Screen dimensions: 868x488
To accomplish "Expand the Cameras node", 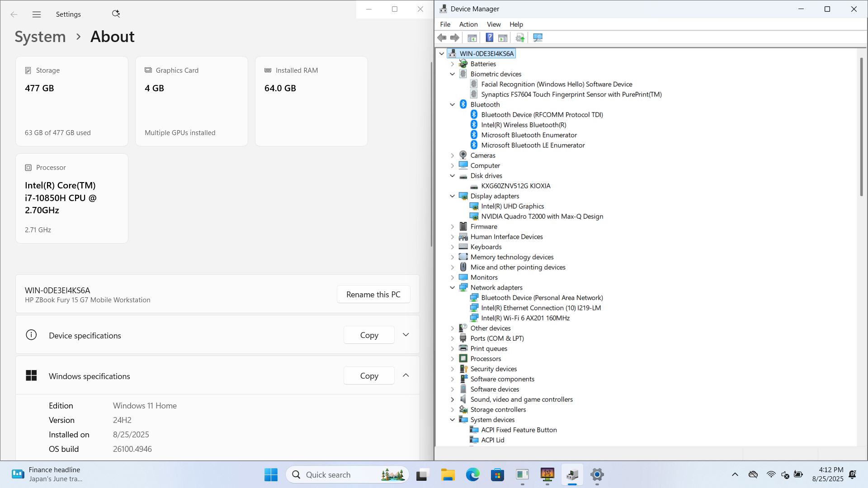I will pos(453,155).
